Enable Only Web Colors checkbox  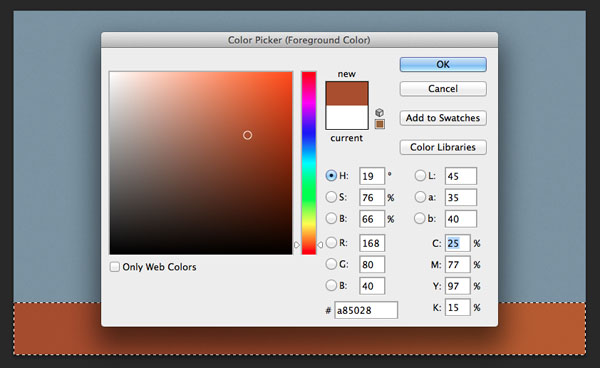click(x=115, y=267)
